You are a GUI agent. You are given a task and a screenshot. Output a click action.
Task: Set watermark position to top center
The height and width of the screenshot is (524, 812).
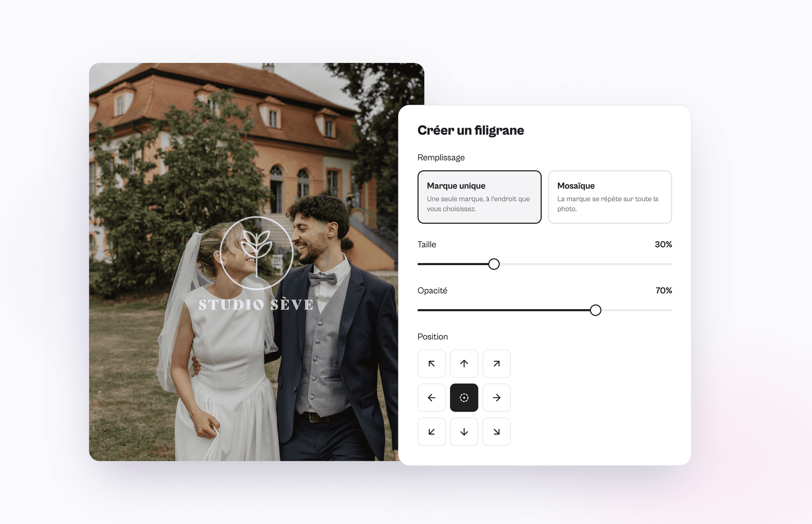click(464, 364)
